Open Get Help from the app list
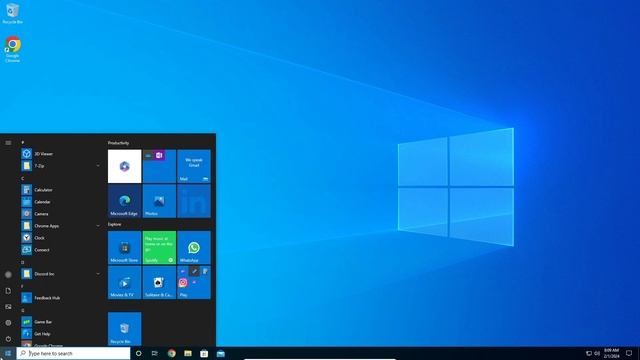The height and width of the screenshot is (360, 640). pos(61,334)
